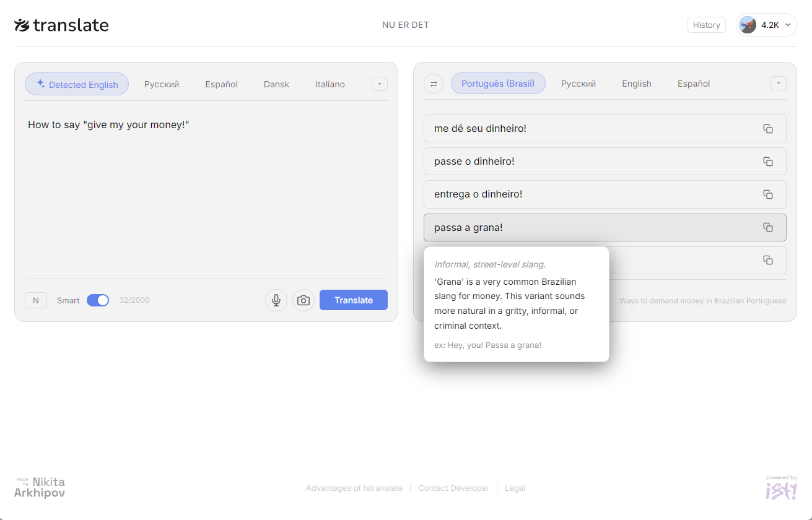
Task: Open the camera input for image translation
Action: click(x=303, y=300)
